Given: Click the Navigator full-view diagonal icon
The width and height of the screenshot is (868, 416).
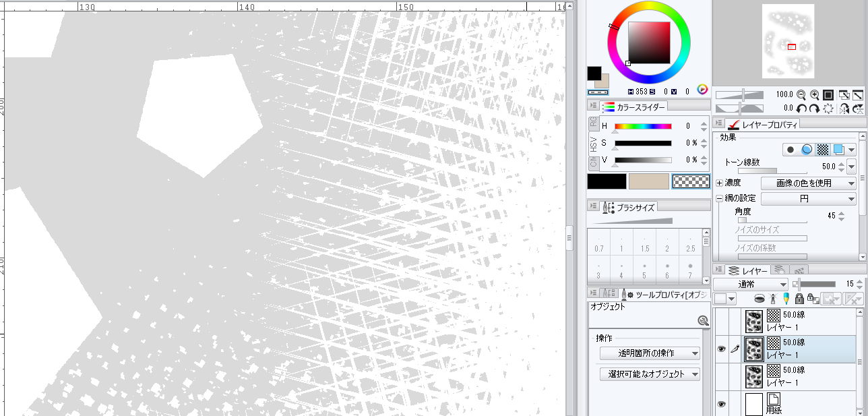Looking at the screenshot, I should click(858, 95).
